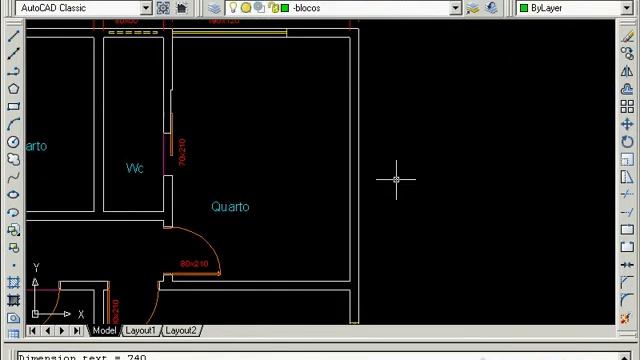Image resolution: width=640 pixels, height=360 pixels.
Task: Select the Polygon tool
Action: (13, 89)
